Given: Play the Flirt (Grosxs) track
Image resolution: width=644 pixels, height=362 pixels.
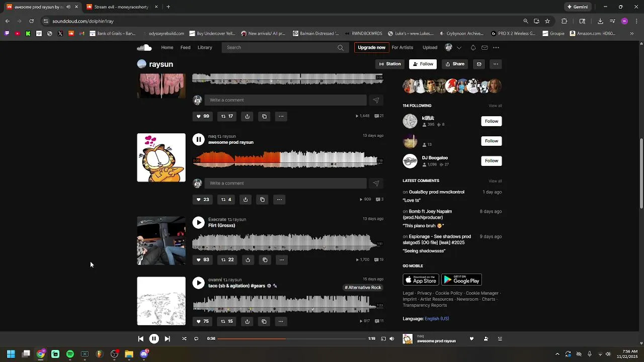Looking at the screenshot, I should click(199, 222).
